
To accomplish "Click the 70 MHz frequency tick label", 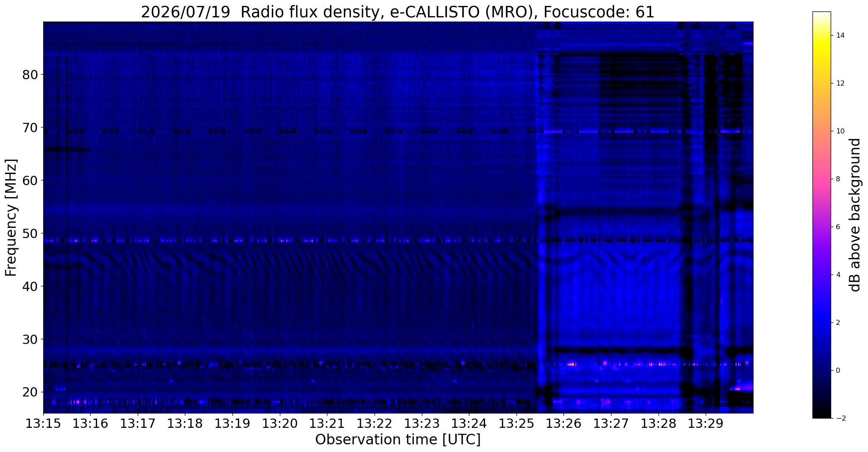I will click(x=30, y=128).
